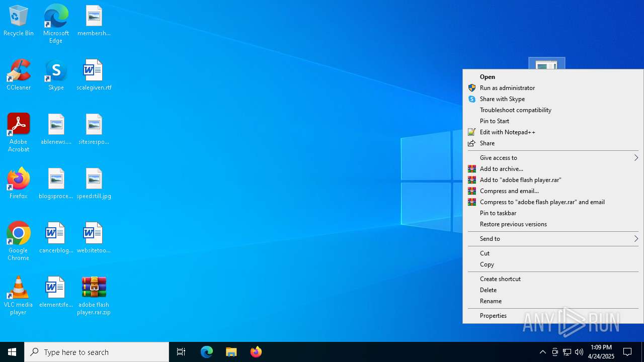Choose Cut in the context menu
Viewport: 644px width, 362px height.
(553, 253)
